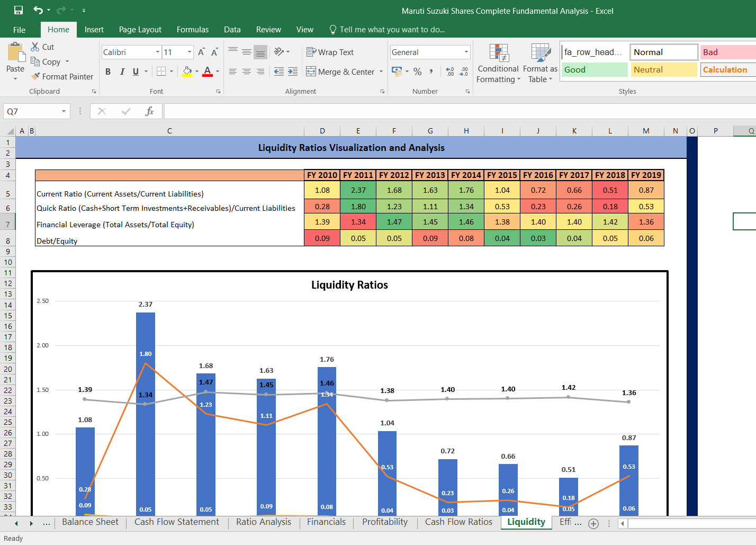Add a new sheet with plus button
756x545 pixels.
pos(593,524)
